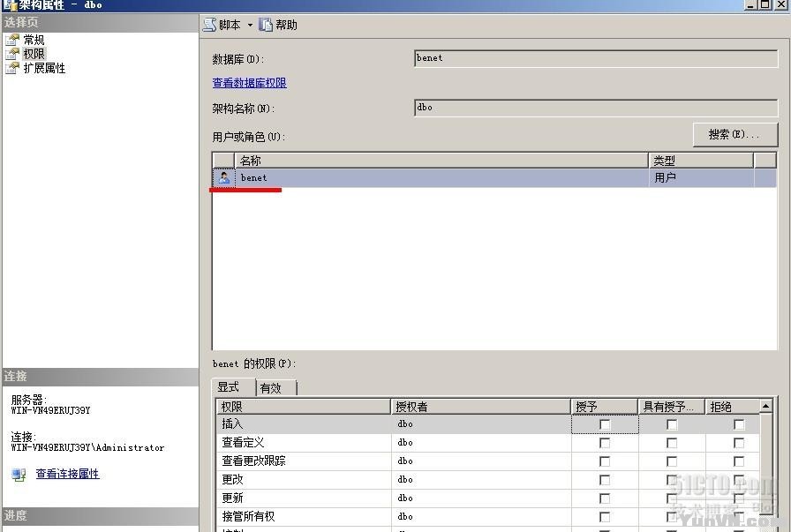Select the 更新 permission row
The height and width of the screenshot is (532, 791).
488,498
